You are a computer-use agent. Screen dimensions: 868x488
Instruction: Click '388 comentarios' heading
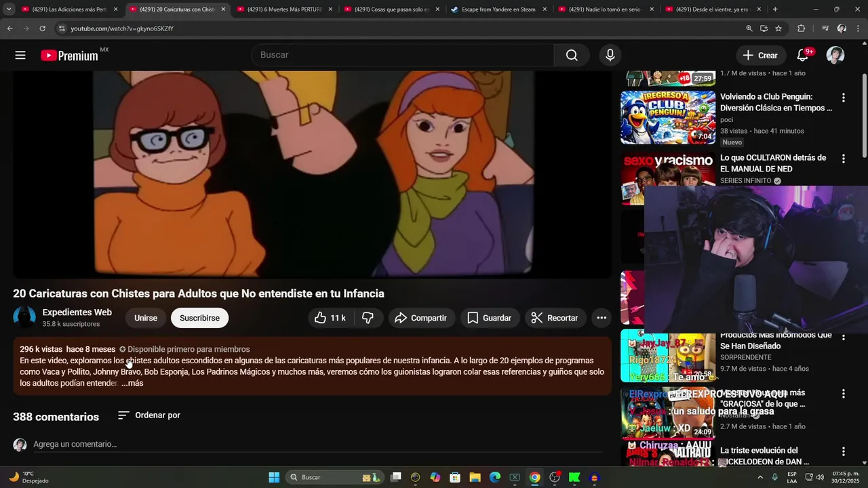(x=56, y=417)
